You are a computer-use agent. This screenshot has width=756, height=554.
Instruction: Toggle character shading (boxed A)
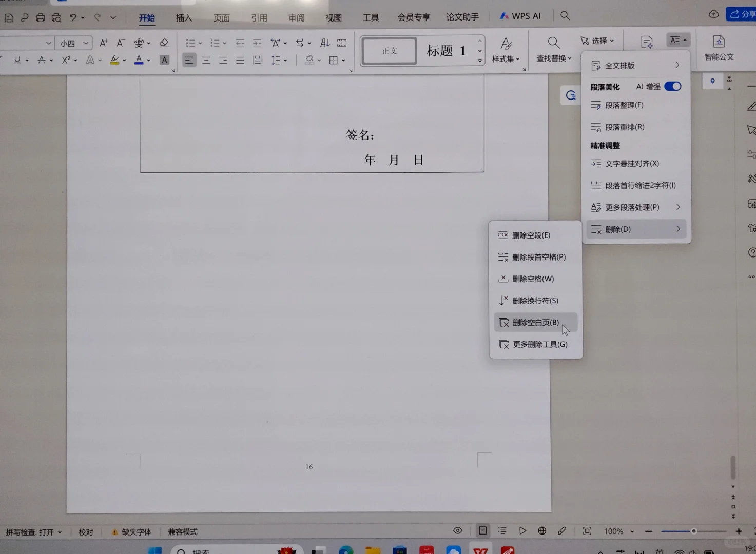pyautogui.click(x=164, y=60)
